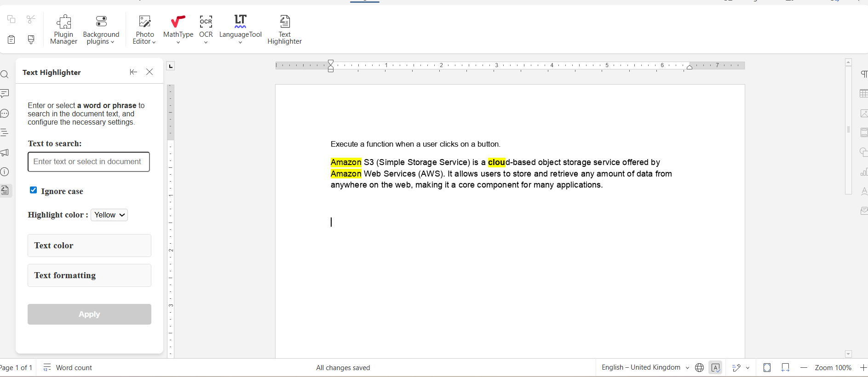This screenshot has width=868, height=377.
Task: Open the Plugin Manager
Action: click(63, 29)
